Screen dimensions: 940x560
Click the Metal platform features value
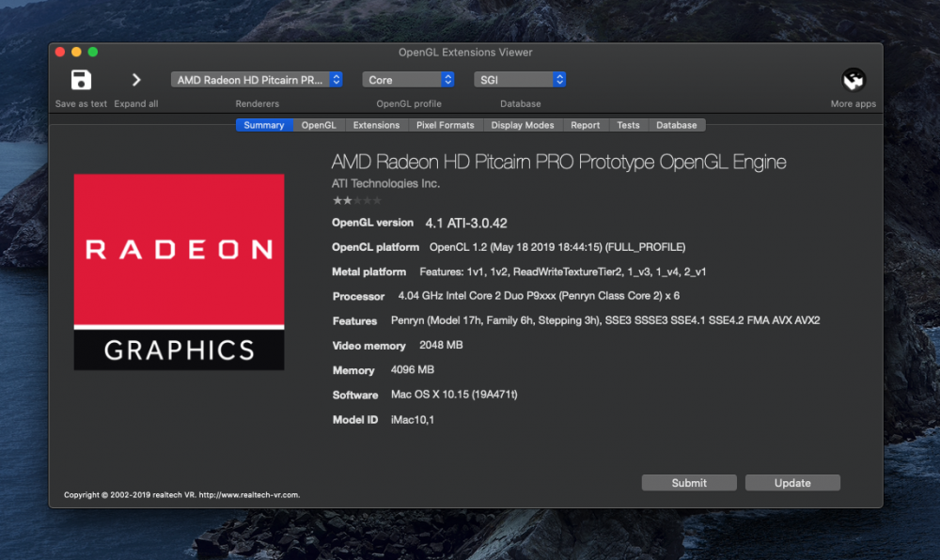[562, 272]
